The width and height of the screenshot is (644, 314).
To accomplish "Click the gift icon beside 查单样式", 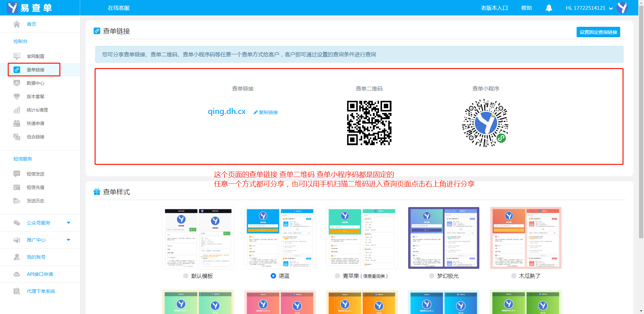I will pyautogui.click(x=97, y=192).
